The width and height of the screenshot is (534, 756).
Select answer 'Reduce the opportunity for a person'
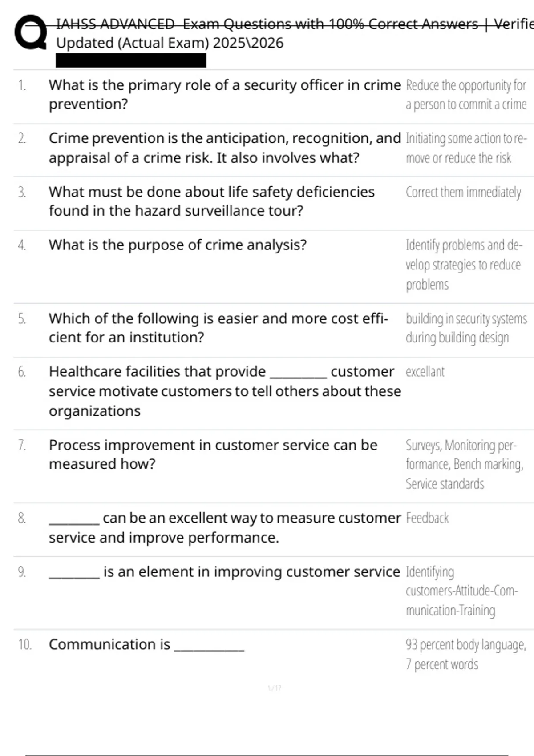pos(466,94)
